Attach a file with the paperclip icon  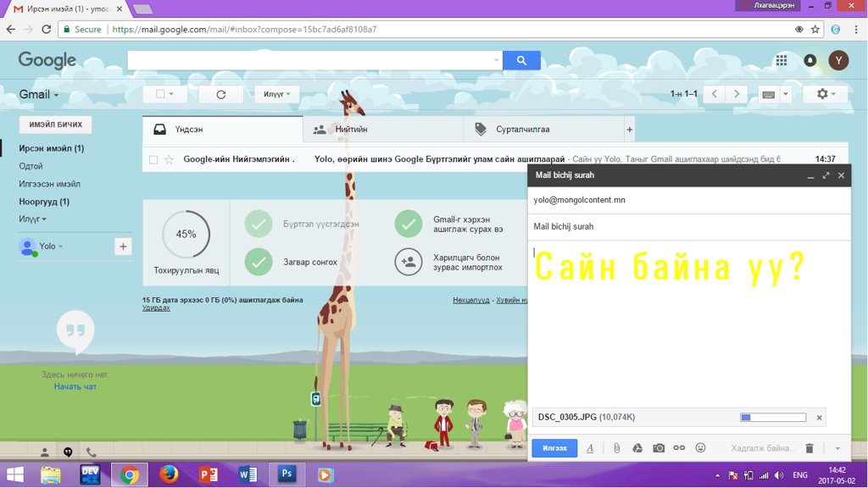pyautogui.click(x=617, y=447)
